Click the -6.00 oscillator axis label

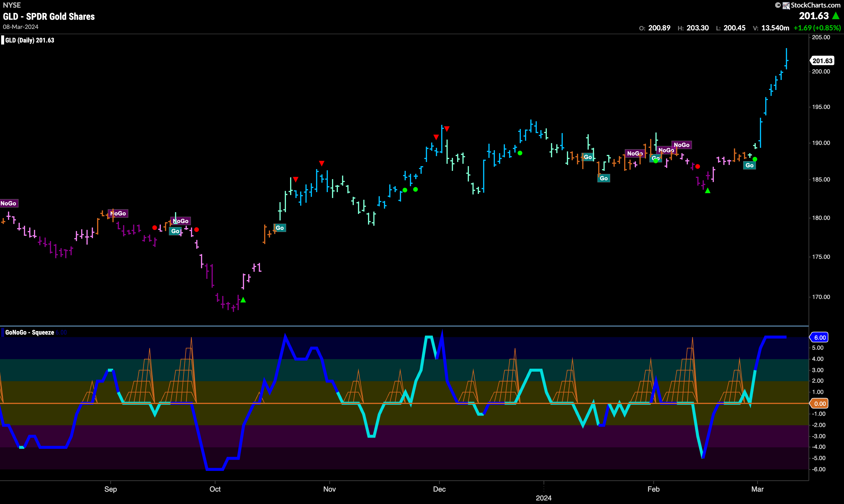pyautogui.click(x=819, y=469)
